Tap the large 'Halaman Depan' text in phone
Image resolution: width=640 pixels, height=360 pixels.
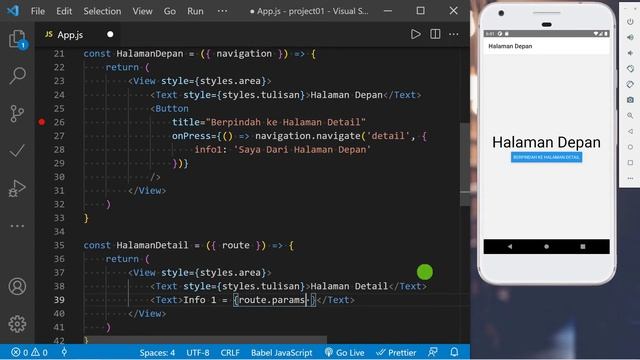click(546, 142)
